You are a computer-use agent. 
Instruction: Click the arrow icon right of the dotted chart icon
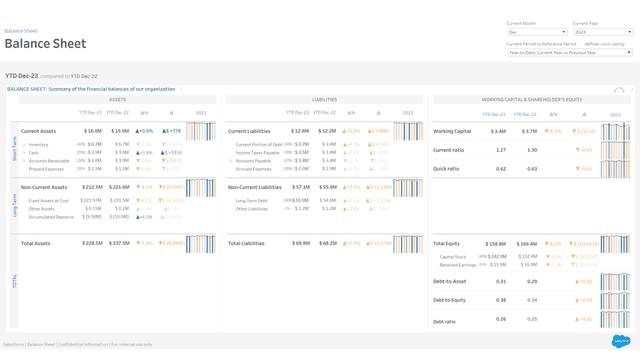[631, 89]
